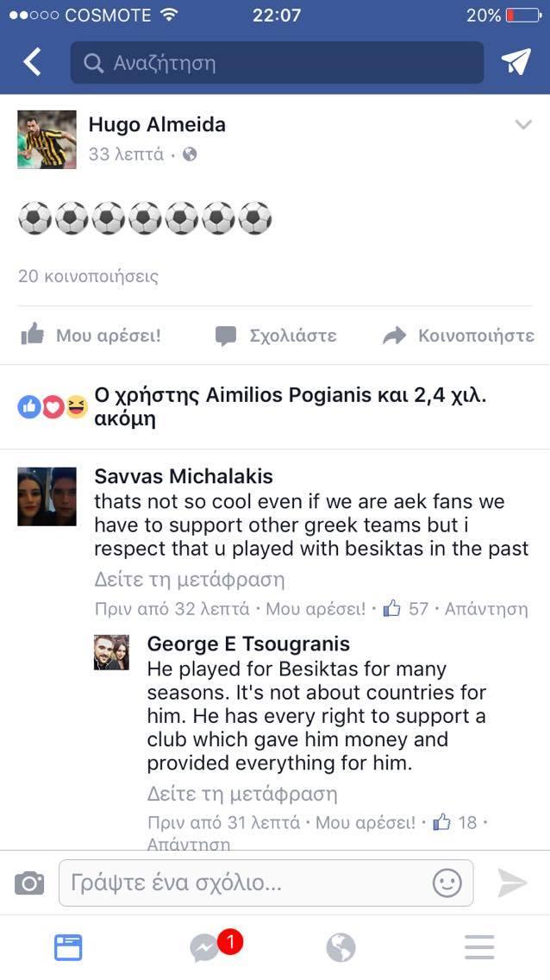Tap the camera icon beside comment box

[x=29, y=883]
